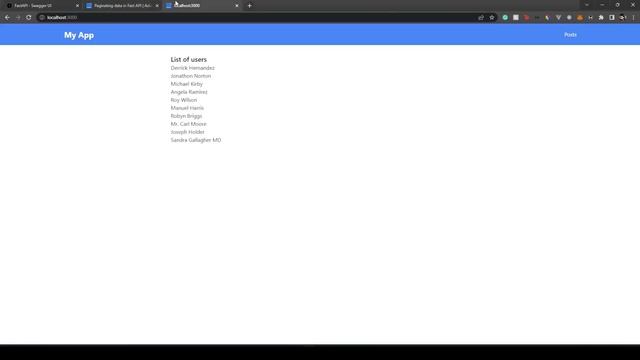Open the share page icon
This screenshot has height=360, width=640.
point(481,18)
